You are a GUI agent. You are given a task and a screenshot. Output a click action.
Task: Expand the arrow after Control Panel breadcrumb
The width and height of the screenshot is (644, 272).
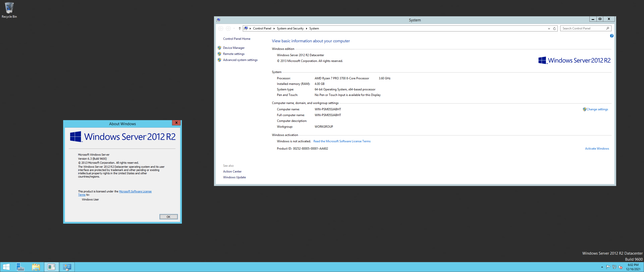click(x=274, y=28)
